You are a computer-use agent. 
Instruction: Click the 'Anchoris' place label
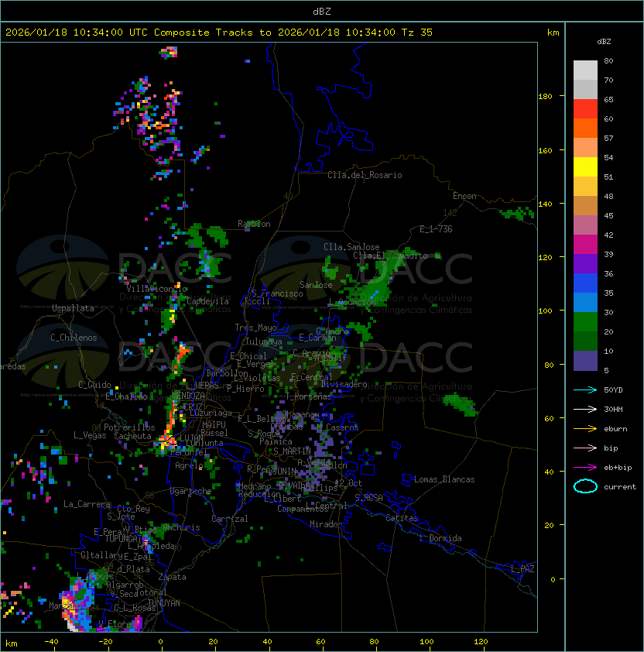click(x=181, y=527)
